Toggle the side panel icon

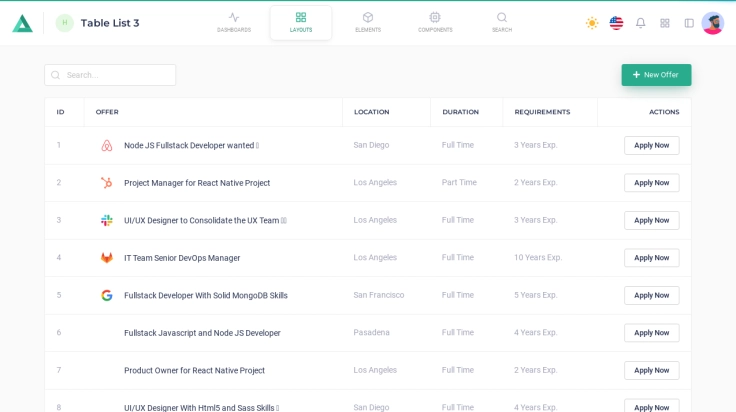(x=689, y=23)
